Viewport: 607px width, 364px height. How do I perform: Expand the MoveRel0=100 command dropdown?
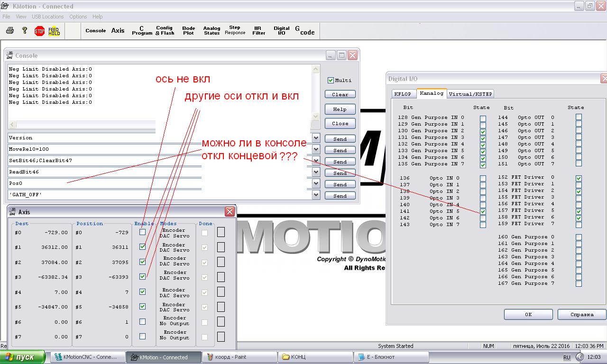click(316, 149)
